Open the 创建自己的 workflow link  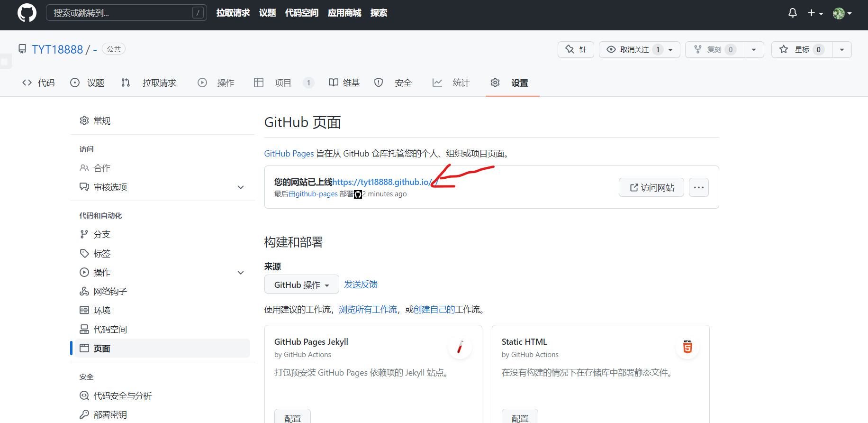(434, 310)
